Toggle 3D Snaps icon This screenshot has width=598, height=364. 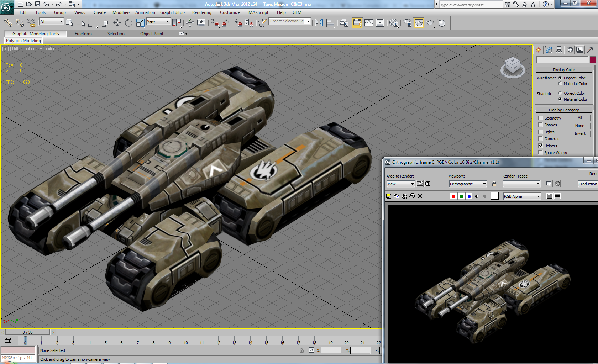tap(215, 23)
